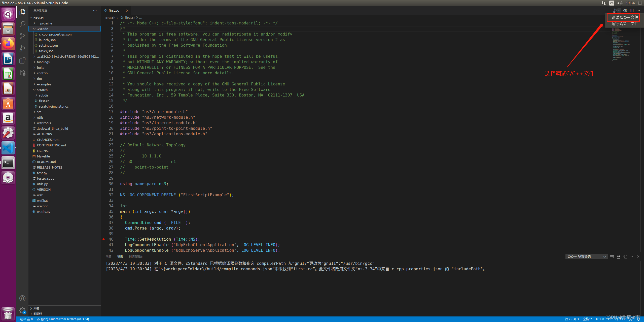Open the system volume indicator
The image size is (644, 322).
(620, 3)
